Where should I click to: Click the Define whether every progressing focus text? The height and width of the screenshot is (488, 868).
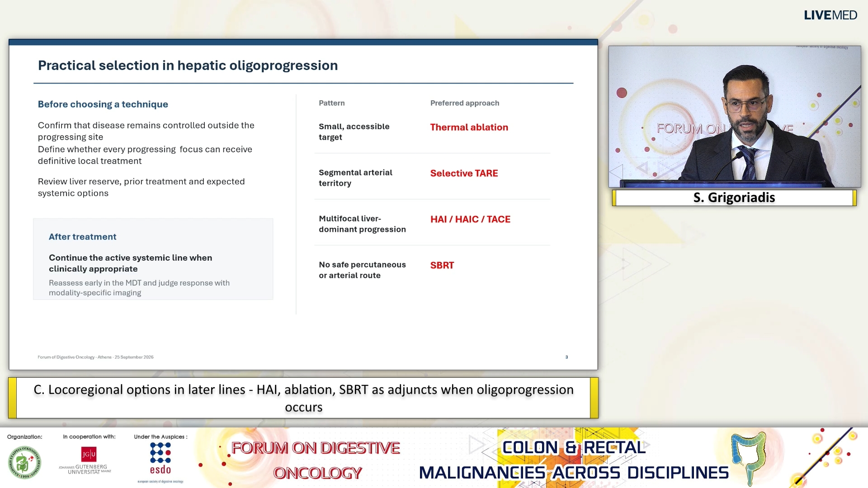pos(145,155)
